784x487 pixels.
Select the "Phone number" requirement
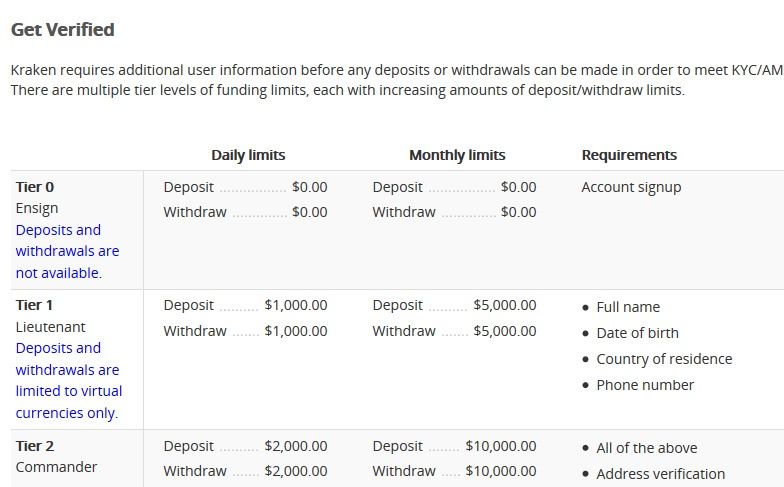click(645, 385)
